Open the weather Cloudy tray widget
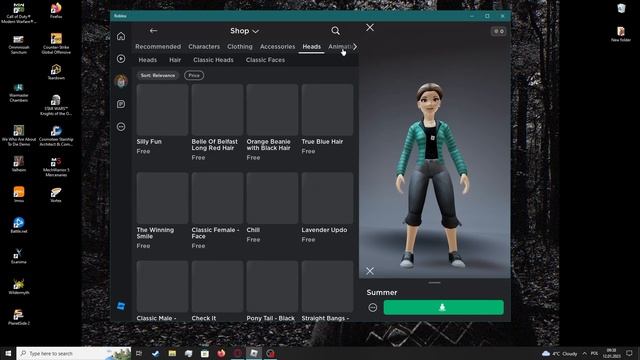The image size is (640, 360). click(560, 353)
